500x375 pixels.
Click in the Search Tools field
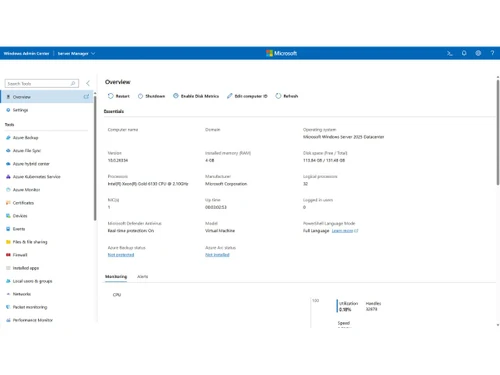pyautogui.click(x=42, y=83)
